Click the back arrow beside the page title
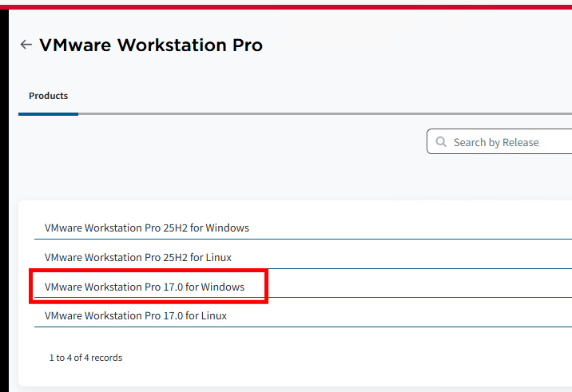The height and width of the screenshot is (392, 572). [x=26, y=45]
